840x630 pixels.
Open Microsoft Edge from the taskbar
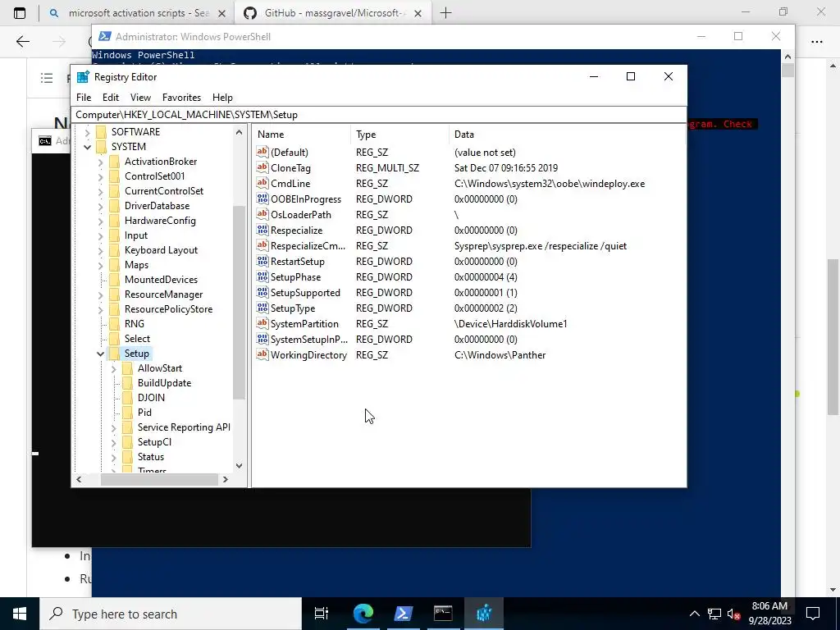(x=363, y=614)
